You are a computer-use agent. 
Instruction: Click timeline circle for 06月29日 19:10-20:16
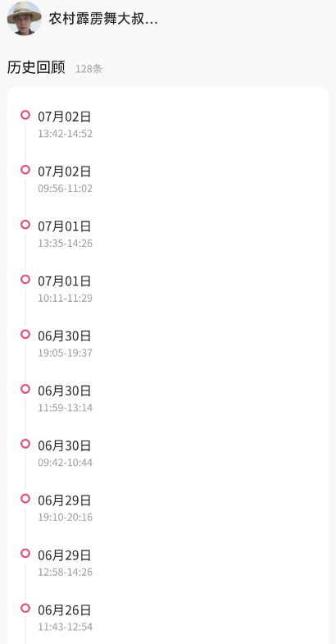pyautogui.click(x=25, y=499)
